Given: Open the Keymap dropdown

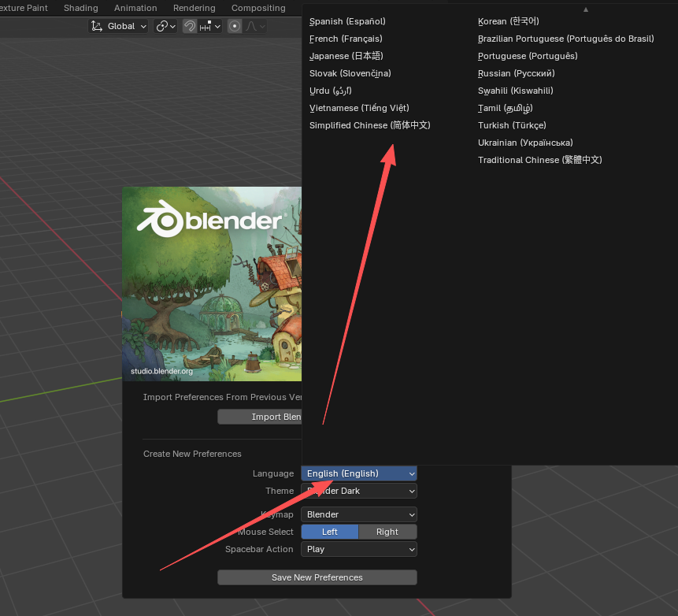Looking at the screenshot, I should tap(358, 514).
